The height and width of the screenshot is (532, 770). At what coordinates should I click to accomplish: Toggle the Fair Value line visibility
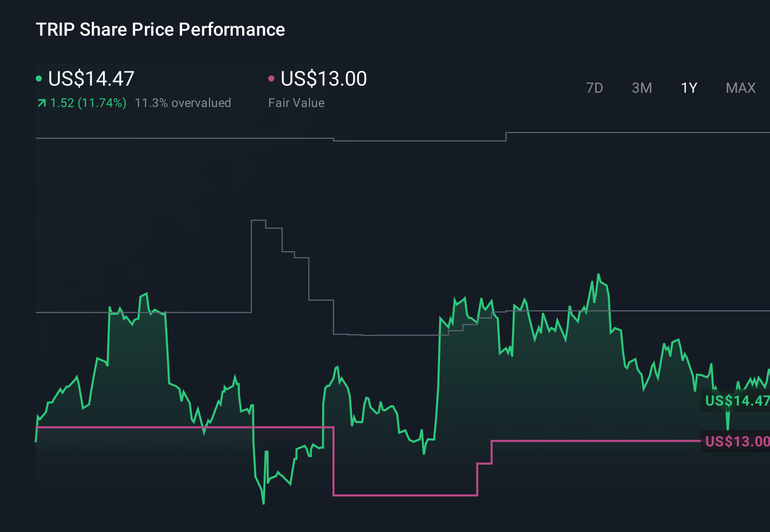point(272,78)
